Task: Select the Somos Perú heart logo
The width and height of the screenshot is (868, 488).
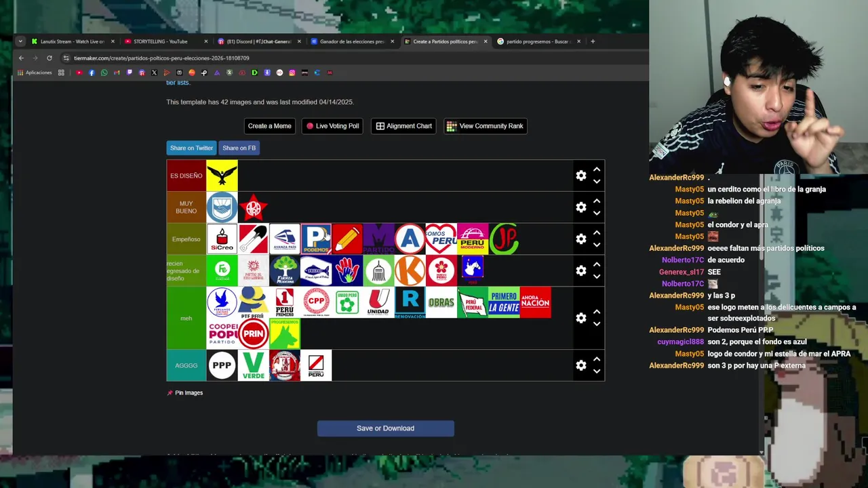Action: 441,239
